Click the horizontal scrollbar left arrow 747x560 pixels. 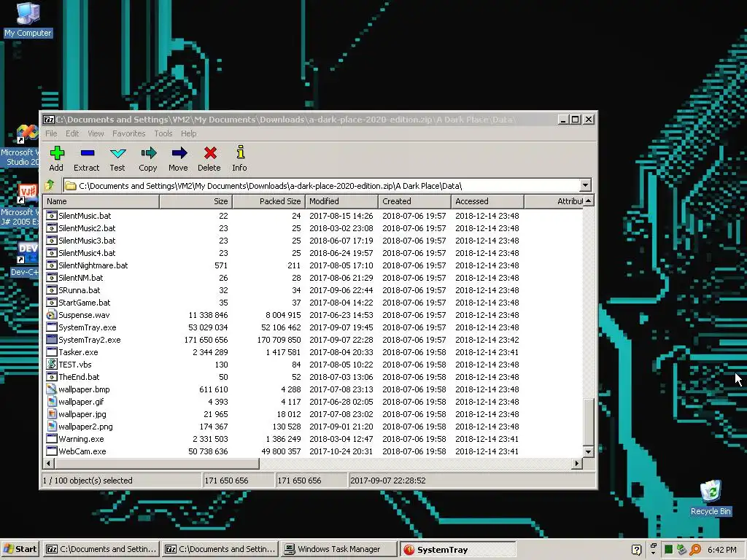[x=49, y=463]
